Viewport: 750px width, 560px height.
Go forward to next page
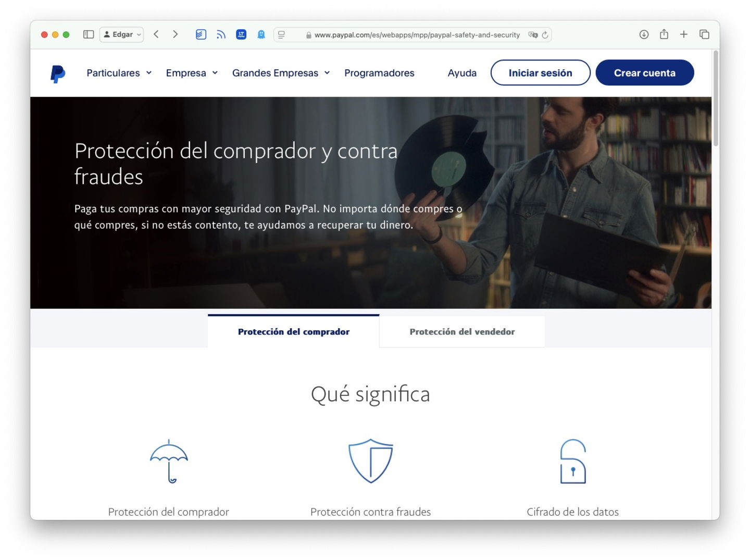point(176,34)
